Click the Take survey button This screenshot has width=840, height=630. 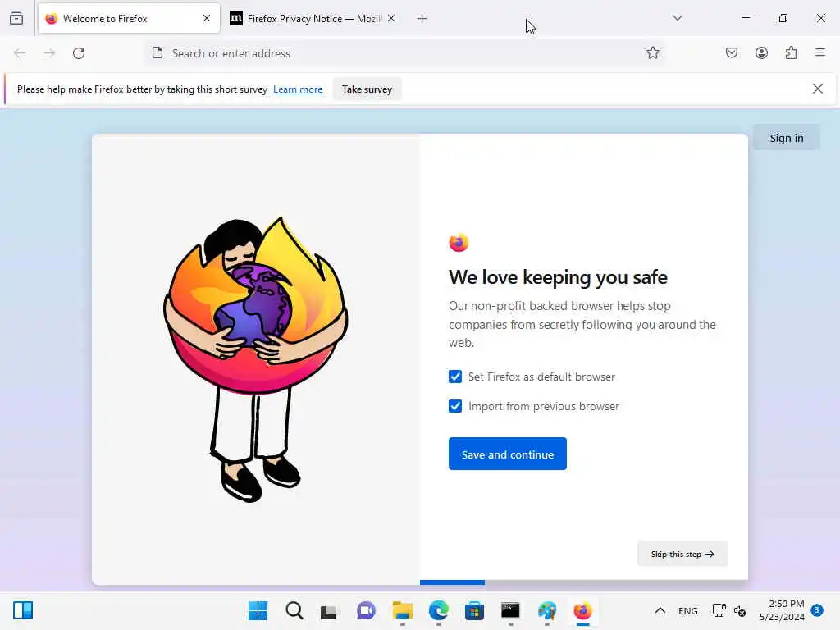pyautogui.click(x=367, y=89)
